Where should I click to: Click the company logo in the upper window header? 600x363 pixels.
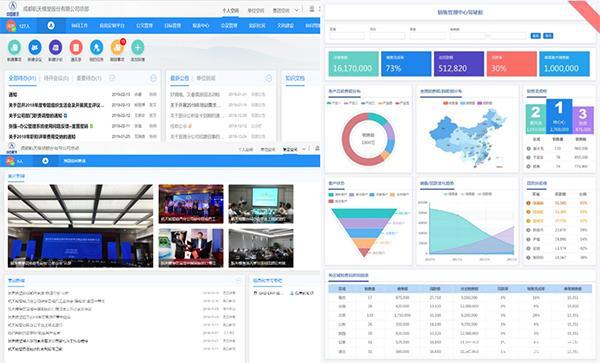click(13, 7)
